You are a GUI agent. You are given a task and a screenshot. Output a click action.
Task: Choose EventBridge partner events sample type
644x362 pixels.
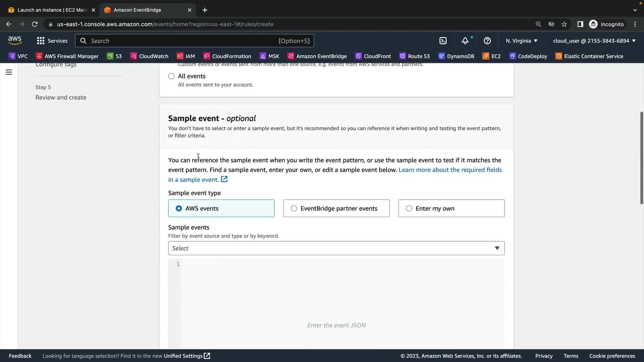tap(336, 208)
